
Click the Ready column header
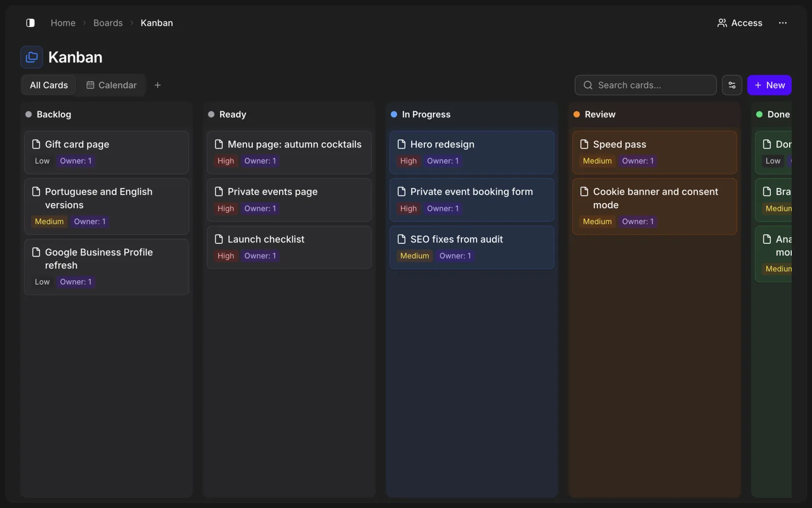[232, 114]
